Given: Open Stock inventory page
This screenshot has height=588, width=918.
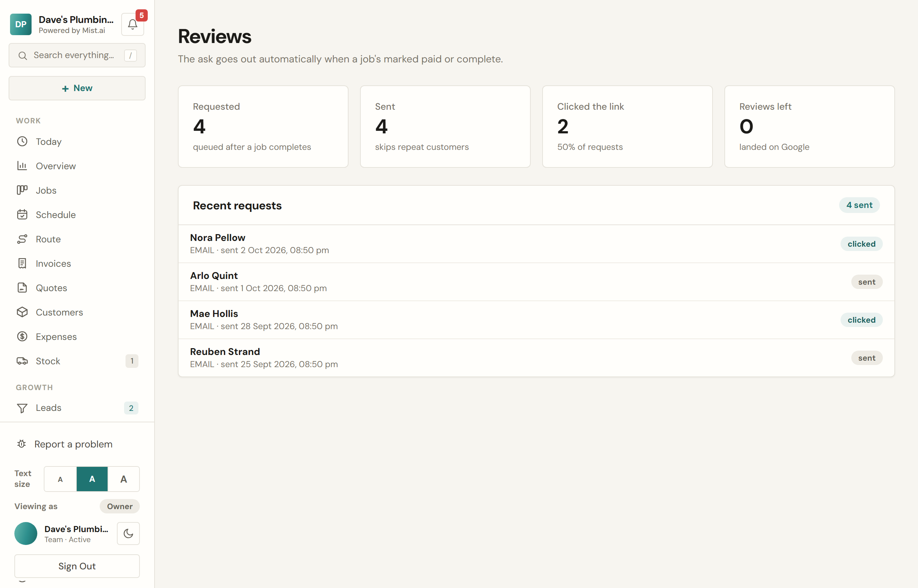Looking at the screenshot, I should pos(77,361).
